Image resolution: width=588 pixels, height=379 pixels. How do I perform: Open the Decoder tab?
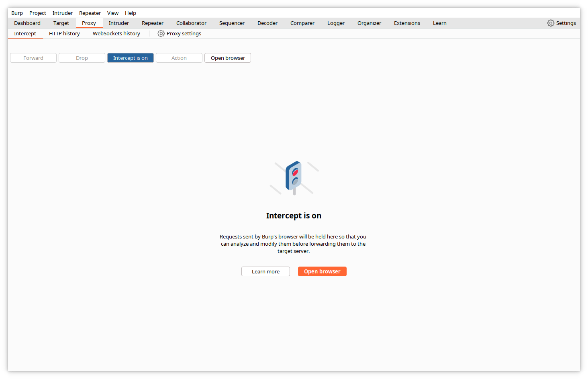tap(267, 23)
